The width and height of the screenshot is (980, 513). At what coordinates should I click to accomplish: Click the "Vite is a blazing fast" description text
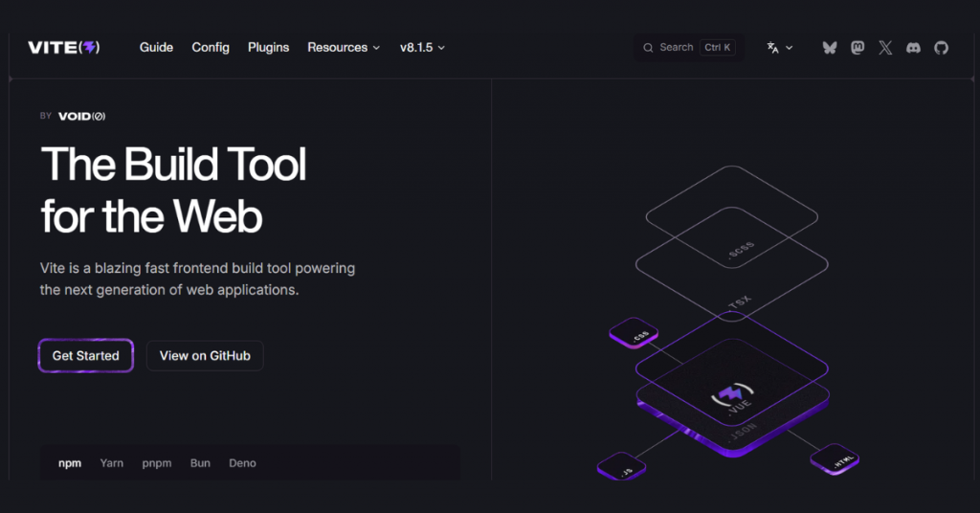click(x=197, y=279)
